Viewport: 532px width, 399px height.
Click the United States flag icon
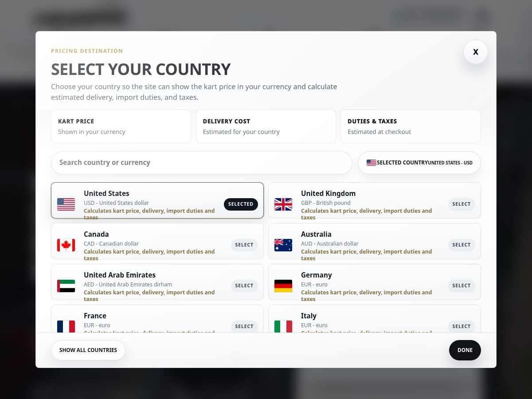(66, 204)
